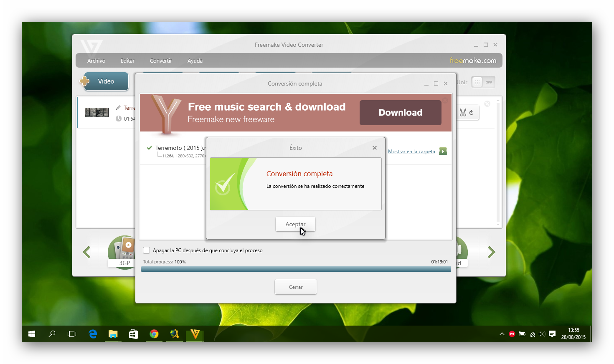Close the Conversión completa window
Viewport: 614px width, 364px height.
pyautogui.click(x=446, y=83)
